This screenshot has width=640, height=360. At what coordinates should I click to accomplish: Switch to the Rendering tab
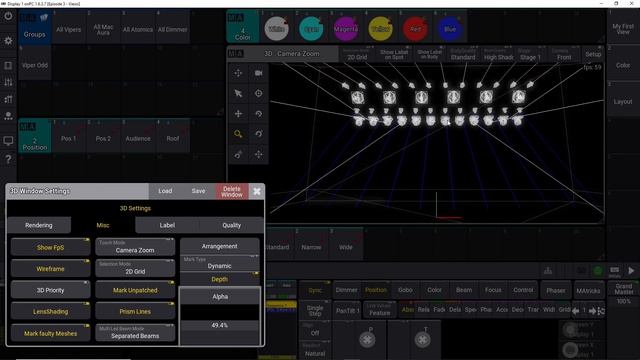point(39,225)
